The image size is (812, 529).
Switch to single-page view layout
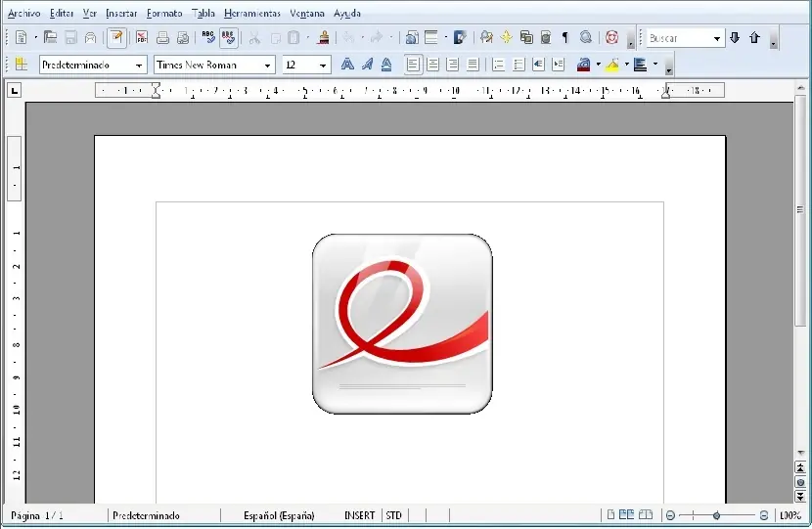[610, 515]
